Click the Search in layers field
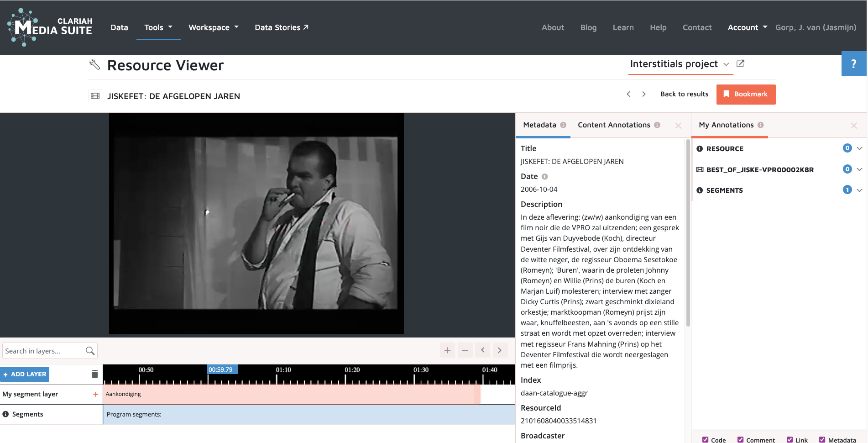 (x=43, y=351)
